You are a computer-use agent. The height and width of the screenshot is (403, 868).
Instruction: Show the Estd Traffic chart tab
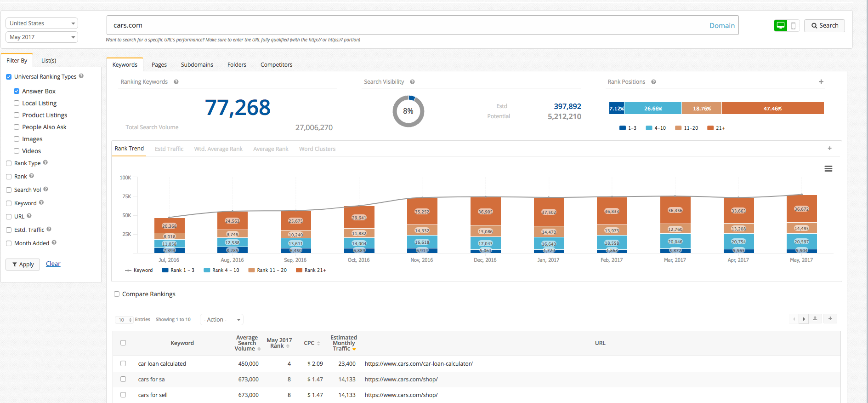169,149
